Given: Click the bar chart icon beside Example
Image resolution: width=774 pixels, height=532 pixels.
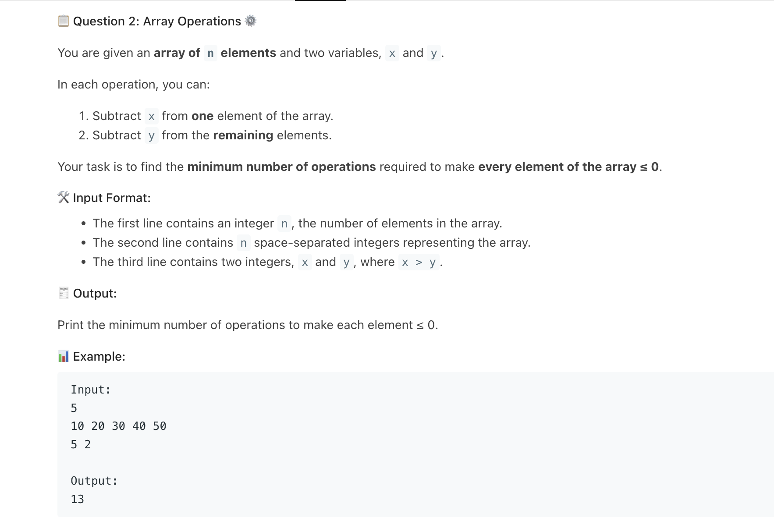Looking at the screenshot, I should pyautogui.click(x=64, y=356).
